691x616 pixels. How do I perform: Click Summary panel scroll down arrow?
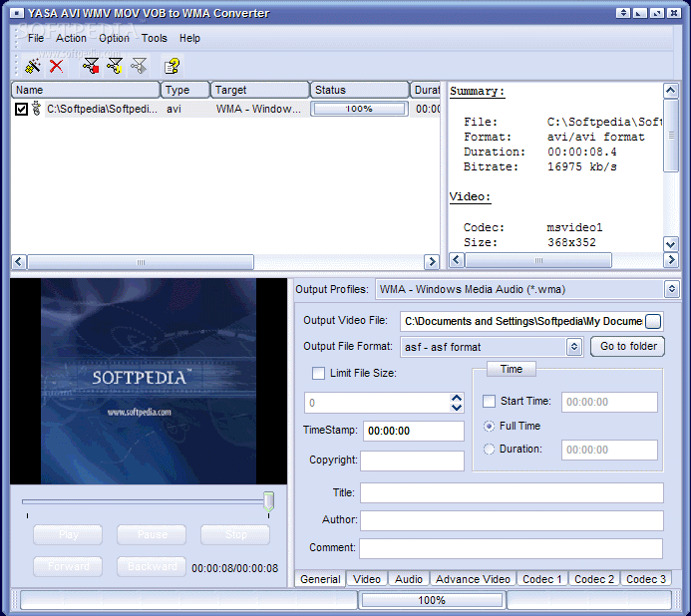point(671,243)
